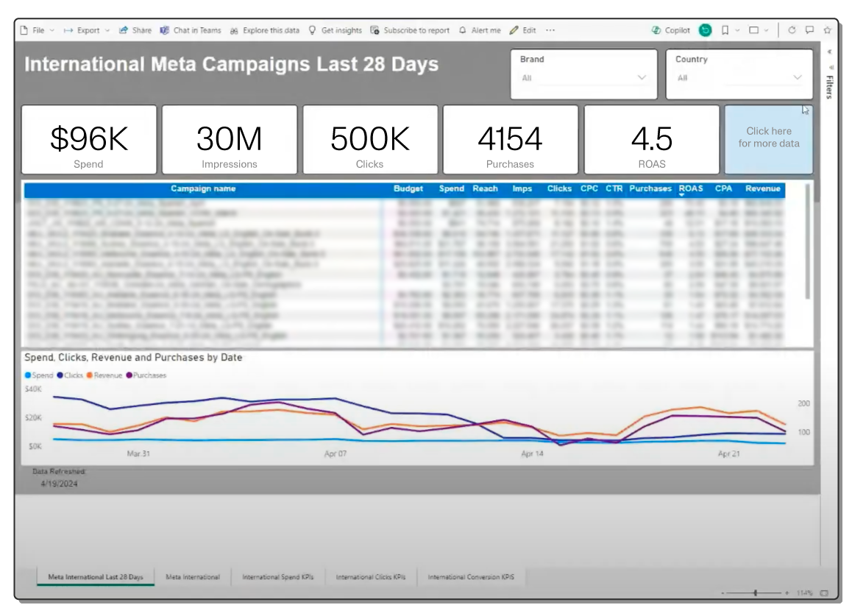Expand the Country slicer dropdown
852x616 pixels.
[798, 77]
